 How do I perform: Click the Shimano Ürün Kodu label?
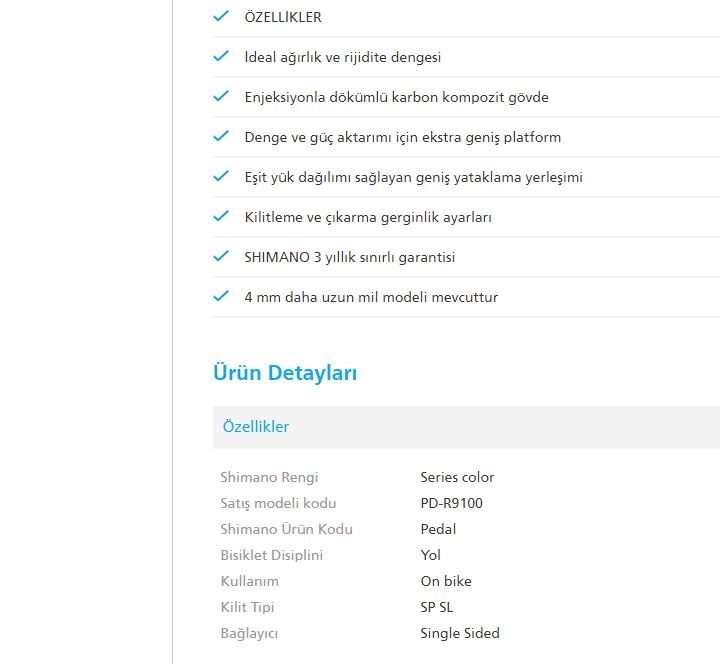click(x=286, y=529)
